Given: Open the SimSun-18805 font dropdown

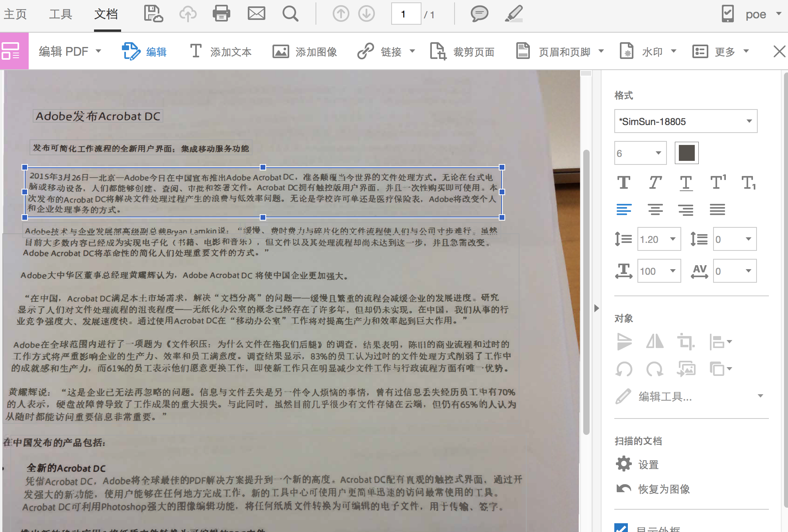Looking at the screenshot, I should 749,121.
